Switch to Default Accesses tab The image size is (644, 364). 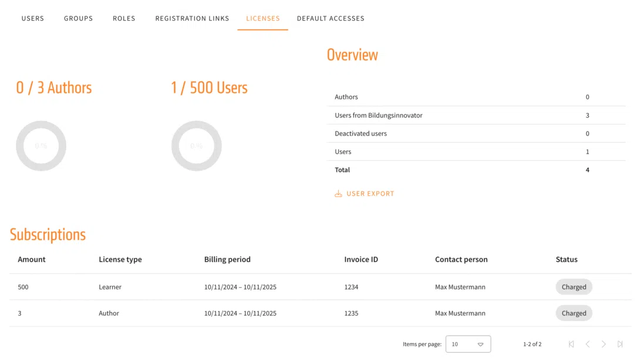[331, 18]
